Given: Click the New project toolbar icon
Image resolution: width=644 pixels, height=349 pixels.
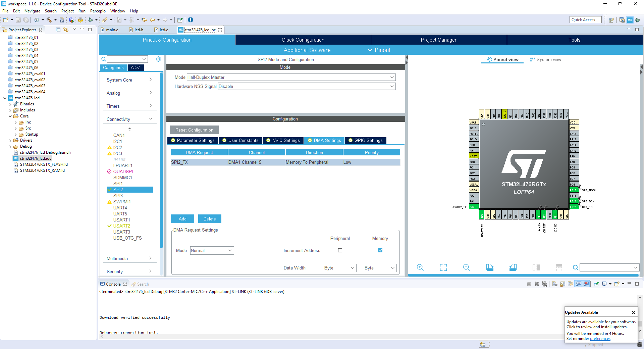Looking at the screenshot, I should tap(5, 20).
